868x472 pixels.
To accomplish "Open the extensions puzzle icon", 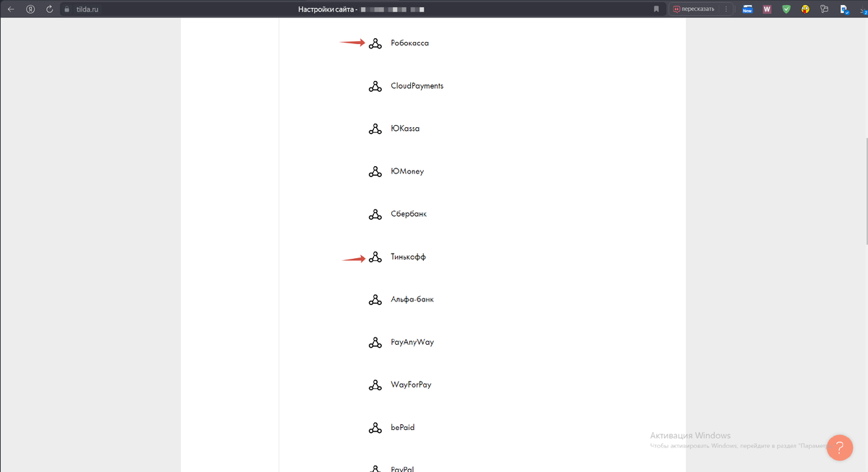I will tap(825, 9).
